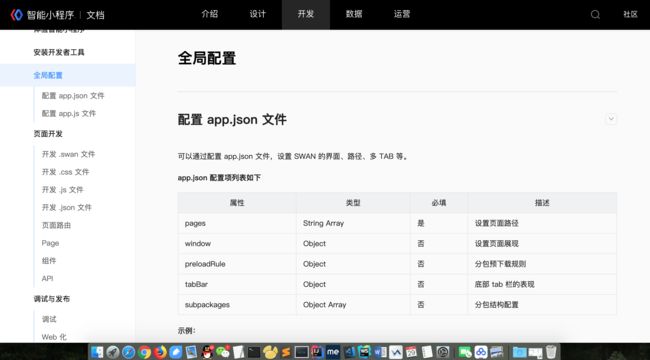
Task: Open 安装开发者工具 in the sidebar
Action: click(59, 53)
